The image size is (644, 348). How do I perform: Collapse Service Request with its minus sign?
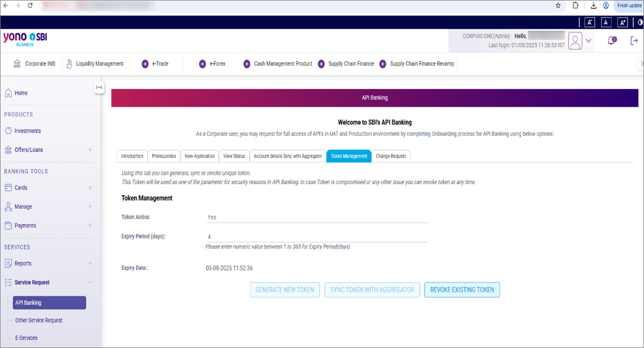90,283
